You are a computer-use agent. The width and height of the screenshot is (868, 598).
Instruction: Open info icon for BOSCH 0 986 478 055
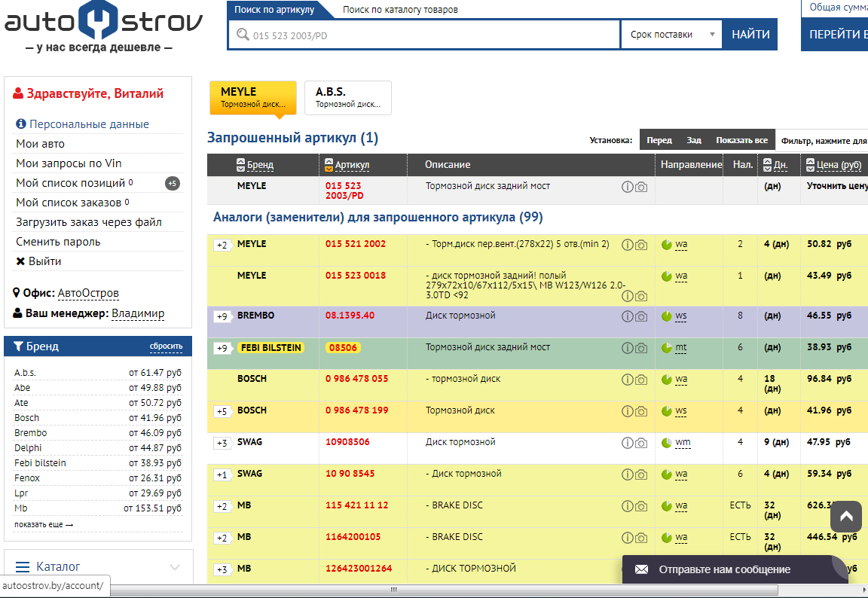coord(627,380)
